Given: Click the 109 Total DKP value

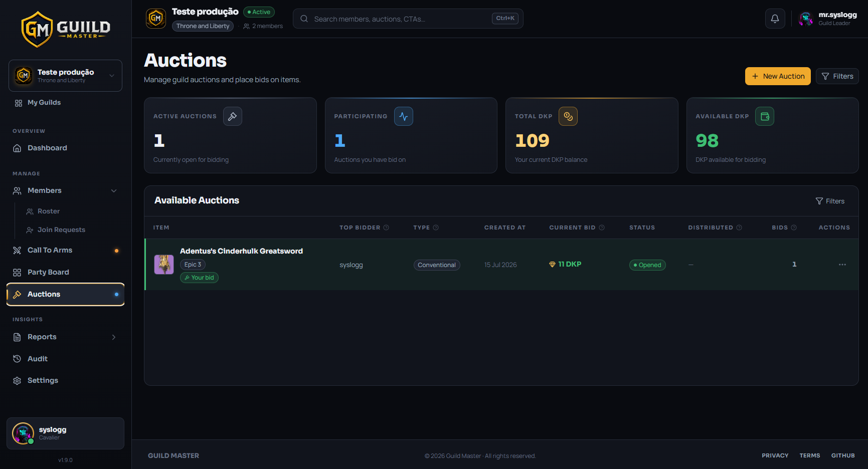Looking at the screenshot, I should click(x=533, y=141).
